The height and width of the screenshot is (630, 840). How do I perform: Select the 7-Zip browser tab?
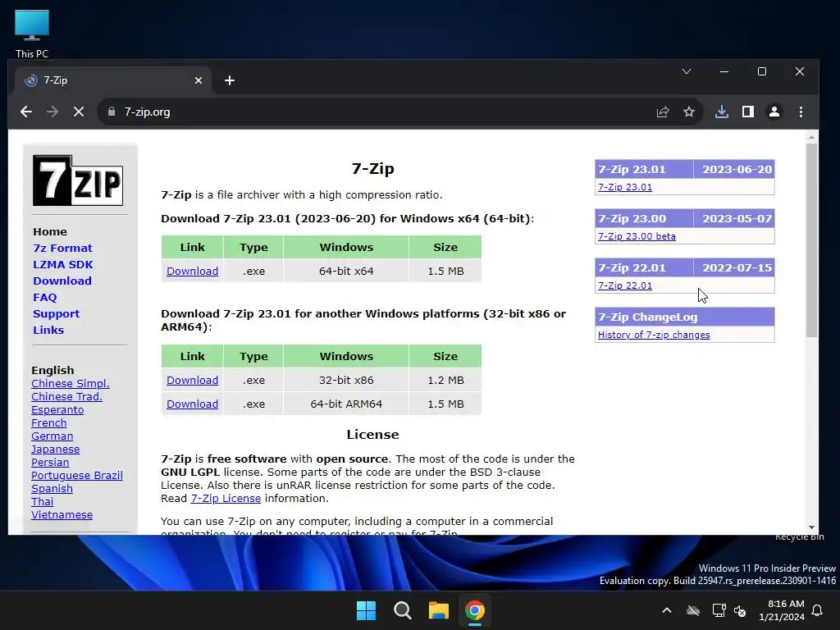coord(113,80)
